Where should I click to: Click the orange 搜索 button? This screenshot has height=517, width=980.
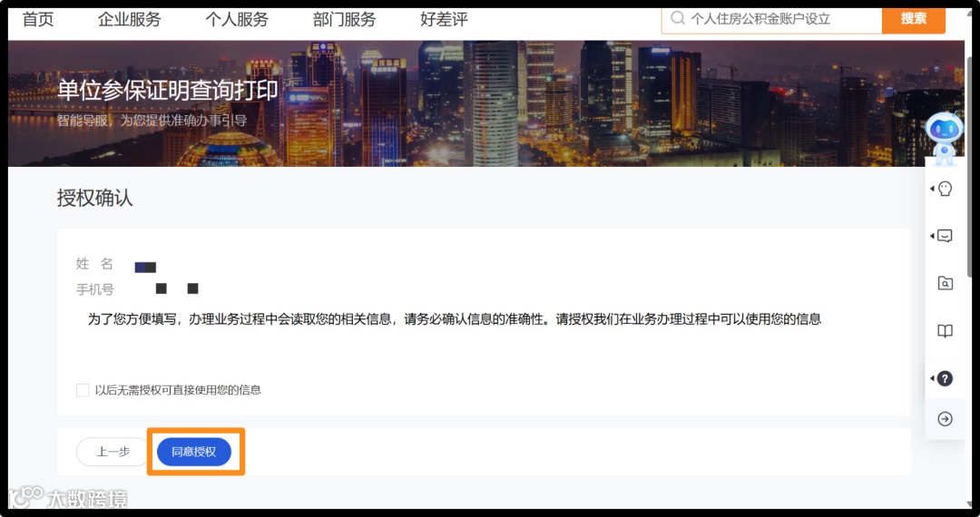click(x=913, y=19)
